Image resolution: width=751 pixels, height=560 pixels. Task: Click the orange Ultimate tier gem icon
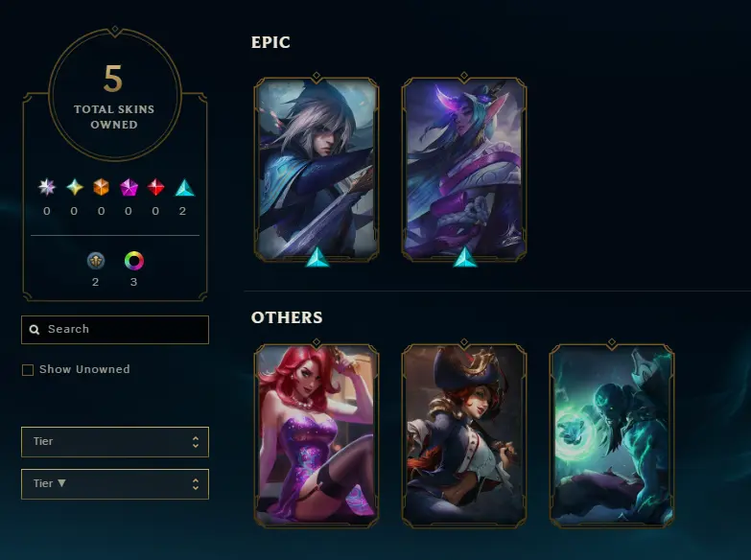pyautogui.click(x=101, y=187)
